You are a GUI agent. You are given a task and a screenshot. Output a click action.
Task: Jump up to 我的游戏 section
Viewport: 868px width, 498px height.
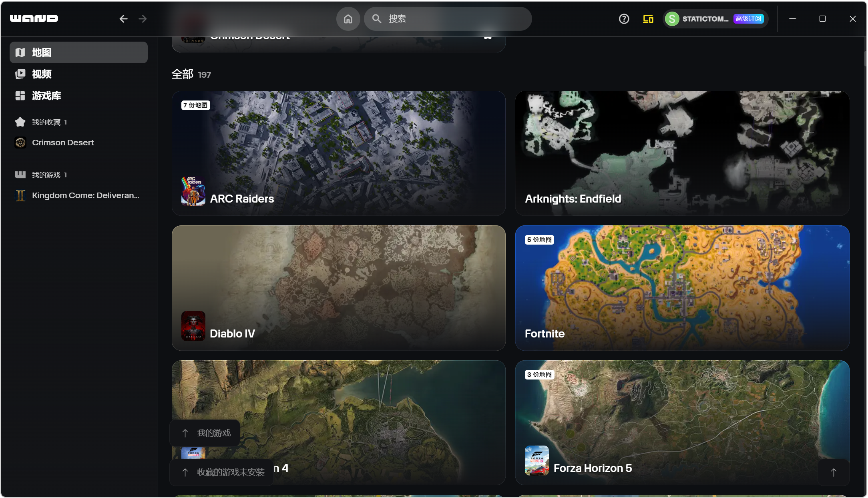click(205, 433)
